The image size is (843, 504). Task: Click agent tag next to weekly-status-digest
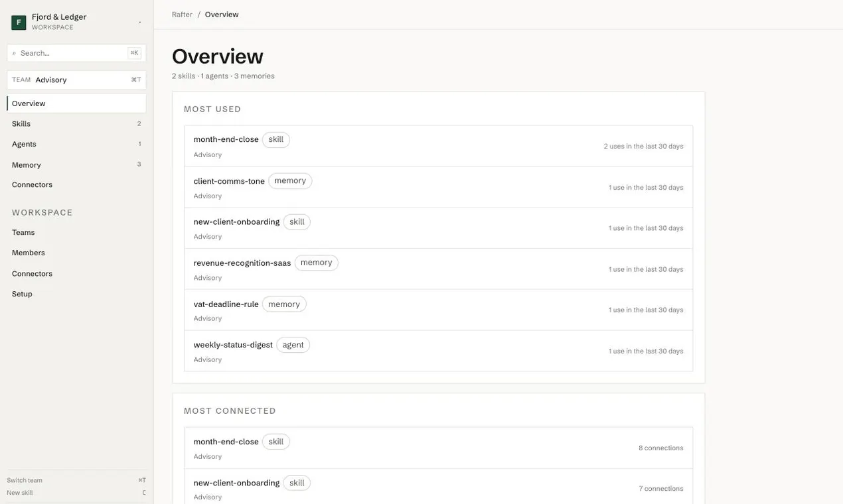coord(293,345)
